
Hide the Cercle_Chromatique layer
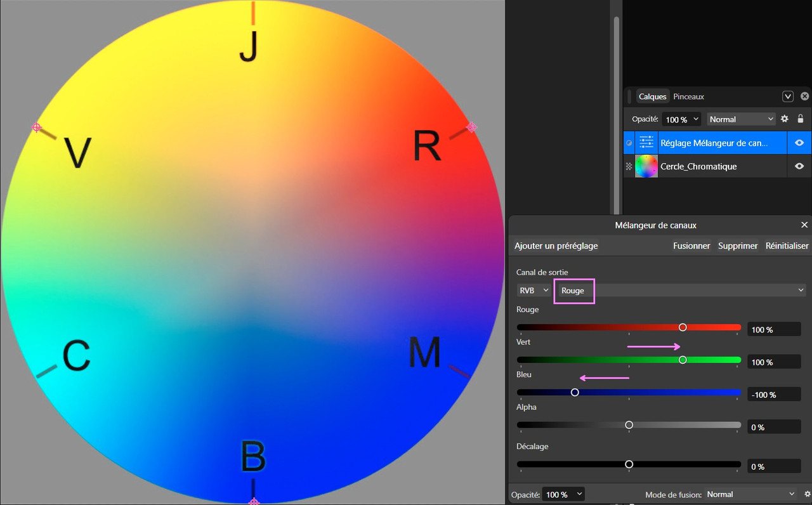pos(799,166)
